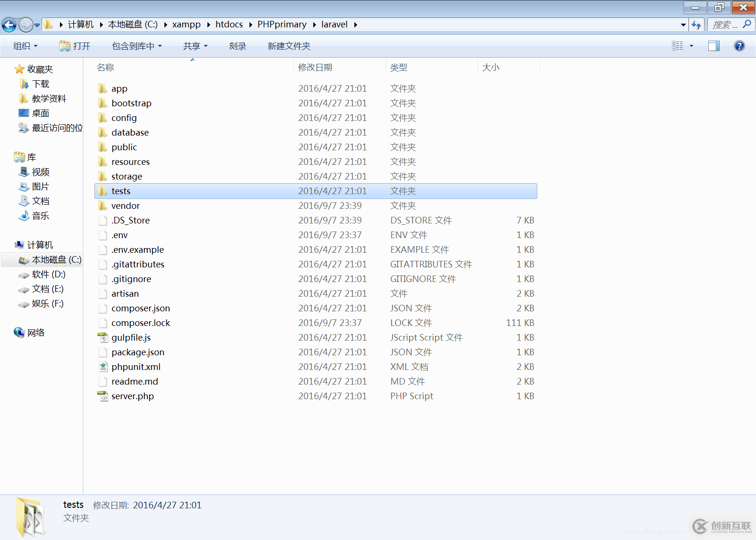The height and width of the screenshot is (540, 756).
Task: Select the package.json file name
Action: [x=138, y=352]
